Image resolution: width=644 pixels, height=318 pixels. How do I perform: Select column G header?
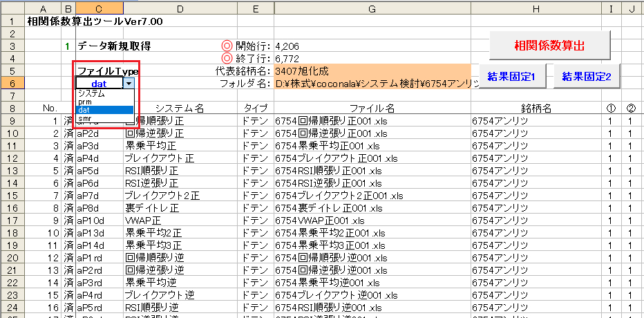pos(372,9)
